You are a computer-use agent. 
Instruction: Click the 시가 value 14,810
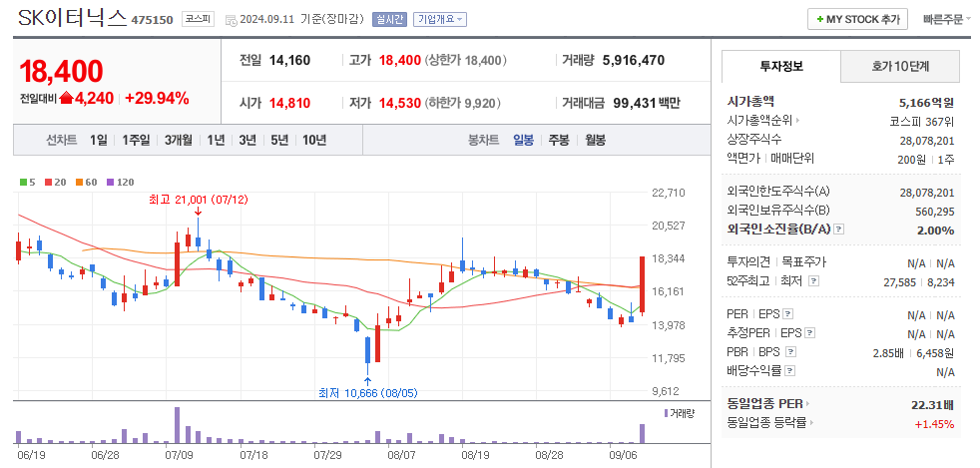point(289,103)
